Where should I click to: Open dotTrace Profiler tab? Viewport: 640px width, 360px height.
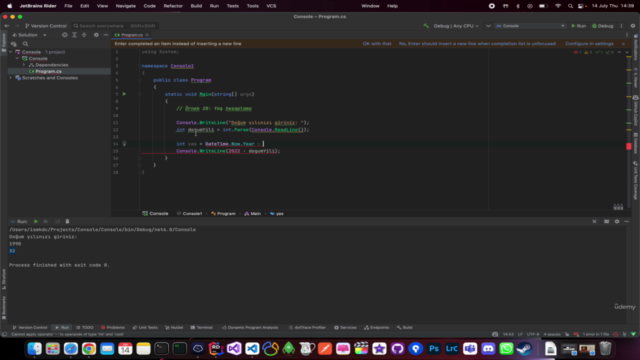(307, 327)
